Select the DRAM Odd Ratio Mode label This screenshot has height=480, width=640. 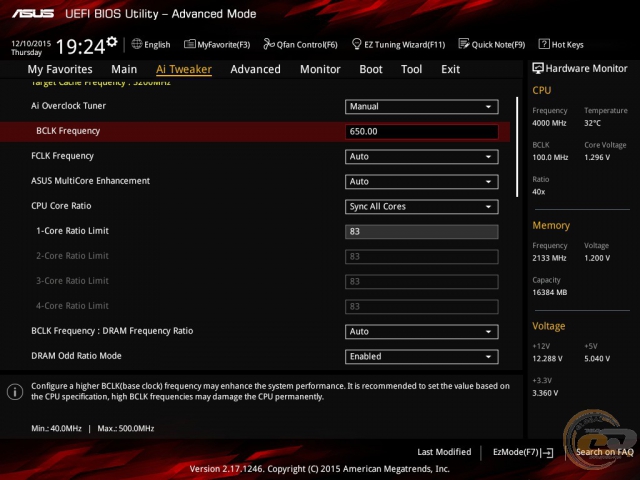coord(76,356)
